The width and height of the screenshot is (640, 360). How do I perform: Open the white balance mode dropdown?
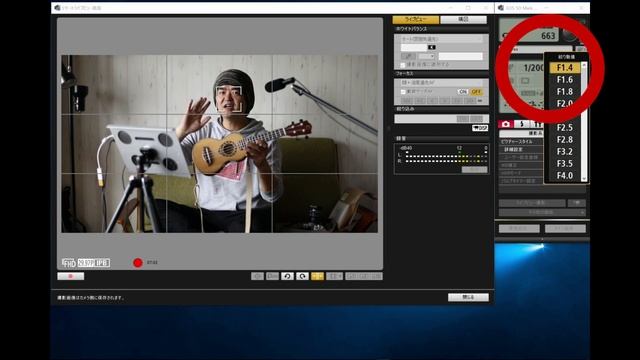point(441,39)
